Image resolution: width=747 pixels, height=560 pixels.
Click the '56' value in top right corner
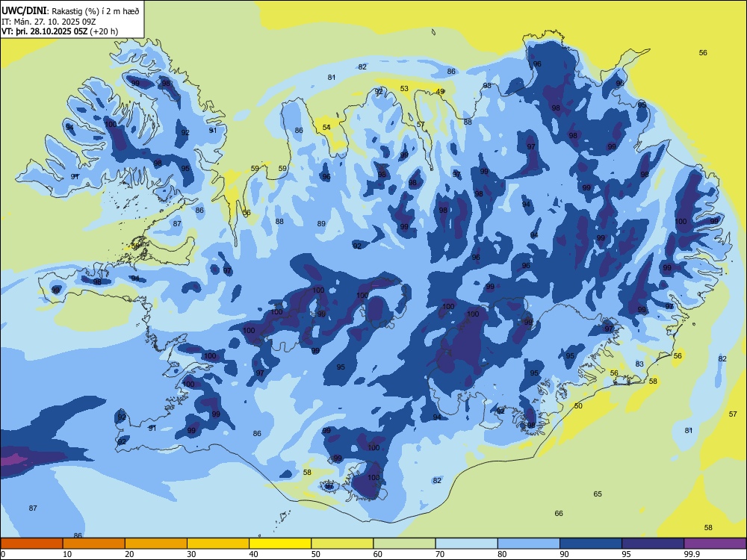(703, 53)
